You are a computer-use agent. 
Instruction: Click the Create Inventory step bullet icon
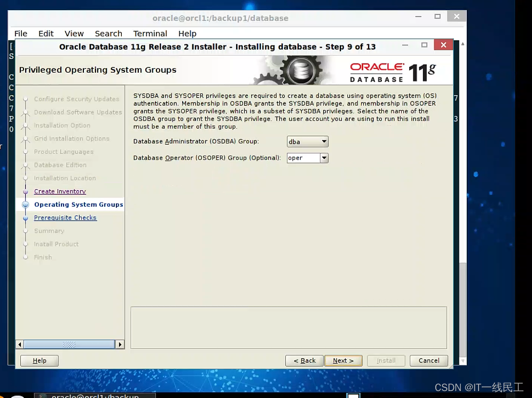[x=26, y=191]
